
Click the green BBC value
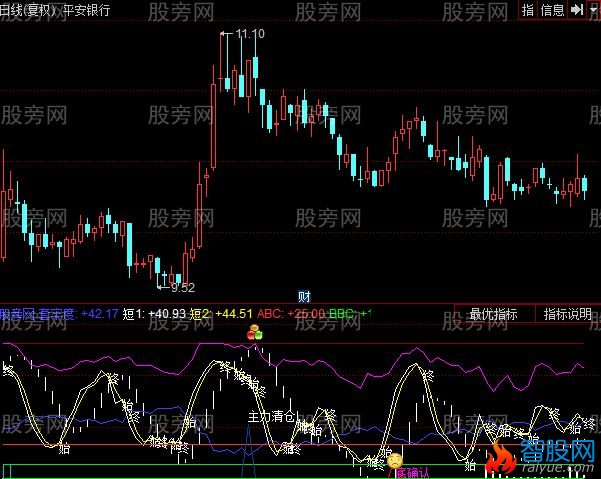(x=350, y=314)
